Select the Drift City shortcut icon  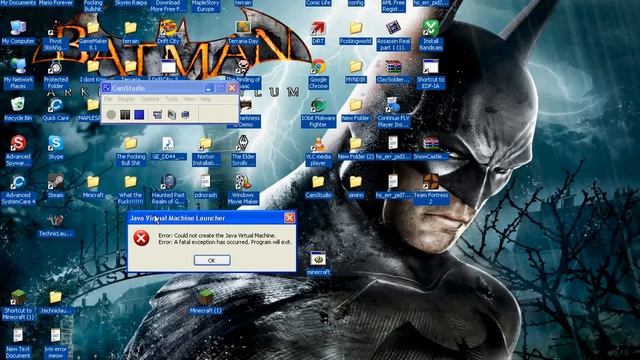[168, 32]
